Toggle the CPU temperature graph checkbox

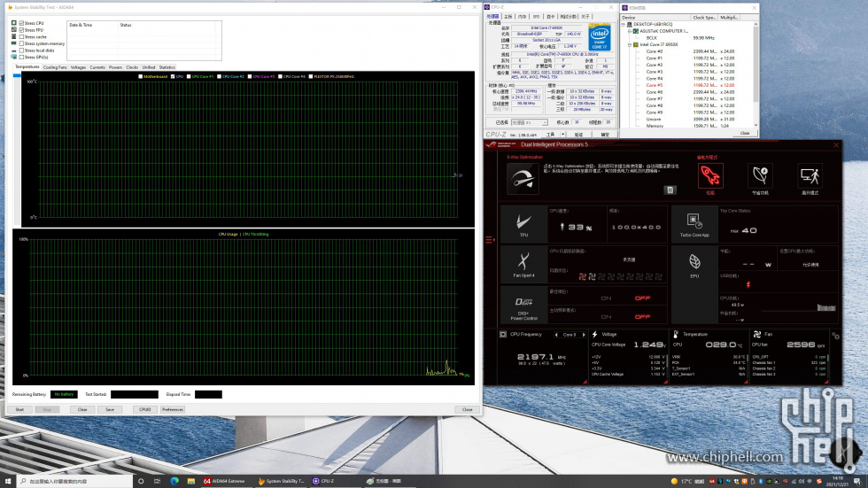point(173,76)
